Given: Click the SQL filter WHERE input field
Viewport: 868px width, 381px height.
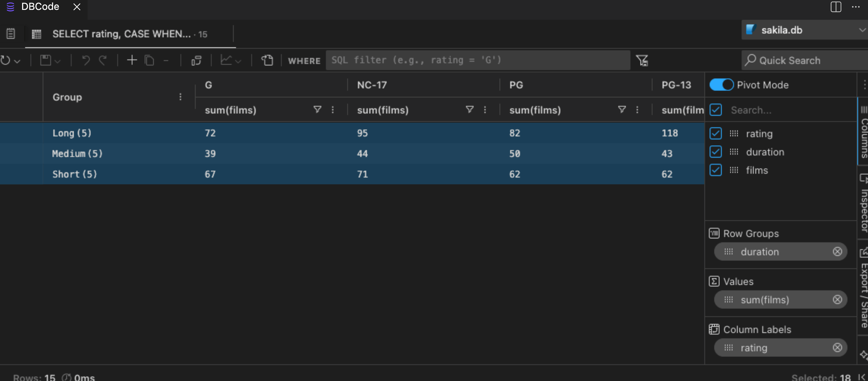Looking at the screenshot, I should coord(477,60).
